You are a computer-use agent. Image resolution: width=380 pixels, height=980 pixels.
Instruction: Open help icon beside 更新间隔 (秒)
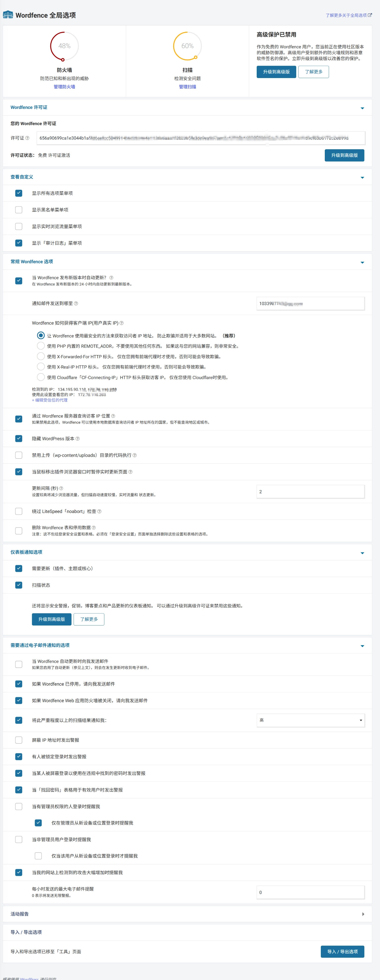61,489
